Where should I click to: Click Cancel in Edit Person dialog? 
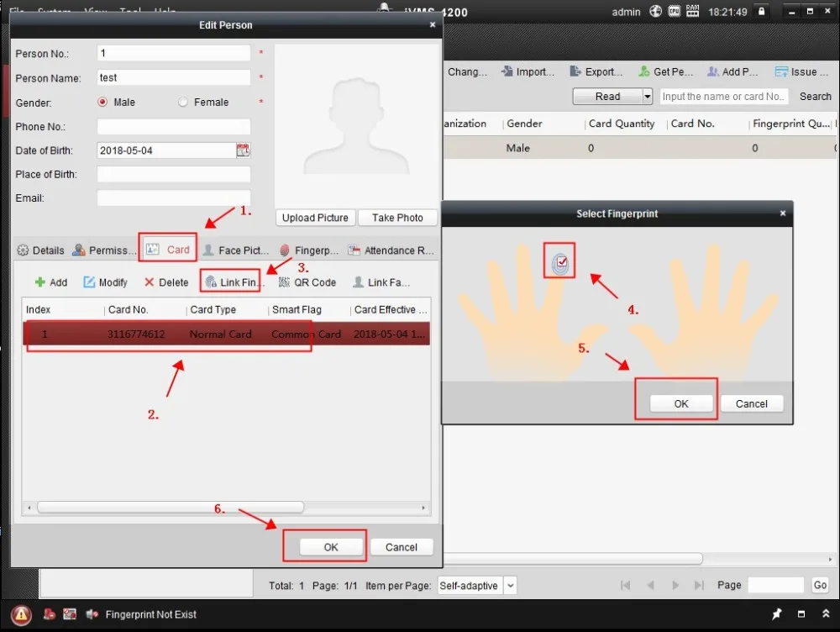click(402, 547)
